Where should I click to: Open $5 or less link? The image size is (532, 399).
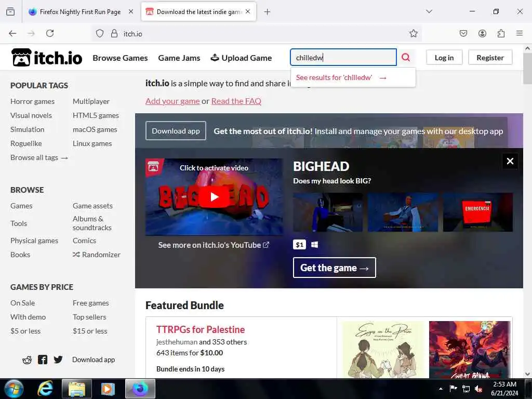(25, 331)
